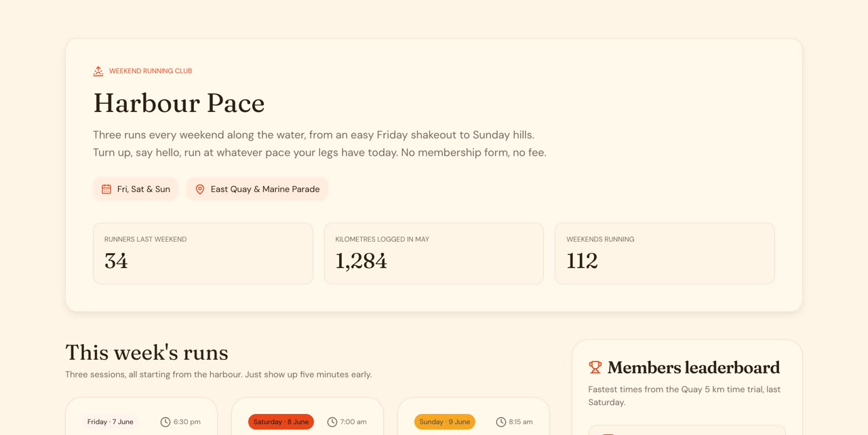This screenshot has width=868, height=435.
Task: Open the Kilometres Logged in May card
Action: click(x=434, y=253)
